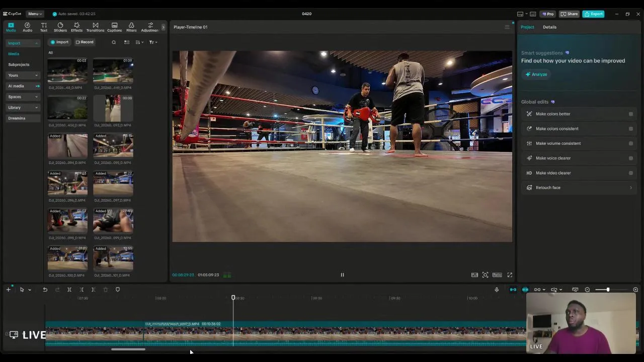Click the Share button

pyautogui.click(x=570, y=14)
